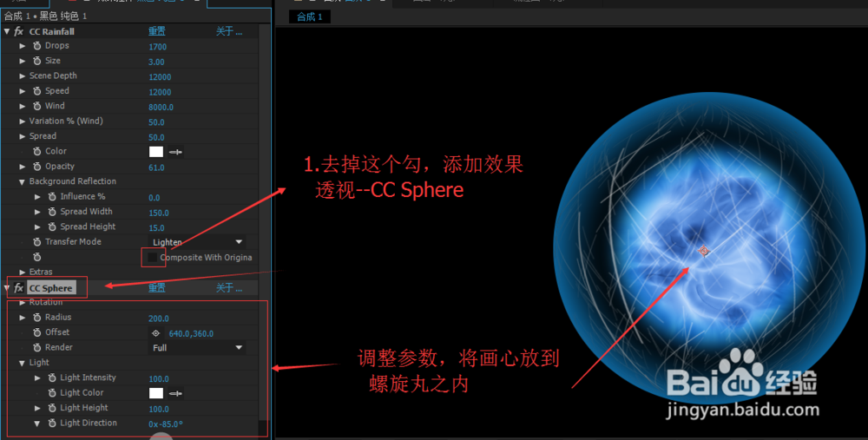The width and height of the screenshot is (868, 440).
Task: Toggle stopwatch for Size property
Action: coord(37,61)
